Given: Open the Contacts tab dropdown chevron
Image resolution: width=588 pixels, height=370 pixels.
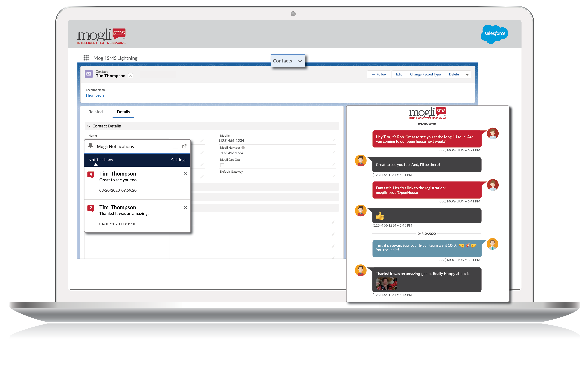Looking at the screenshot, I should 300,61.
